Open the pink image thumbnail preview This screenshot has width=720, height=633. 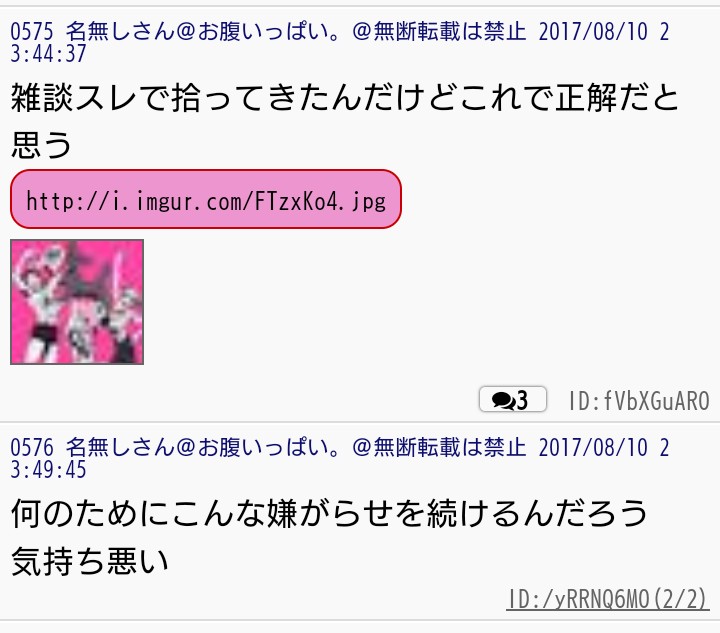pos(77,302)
